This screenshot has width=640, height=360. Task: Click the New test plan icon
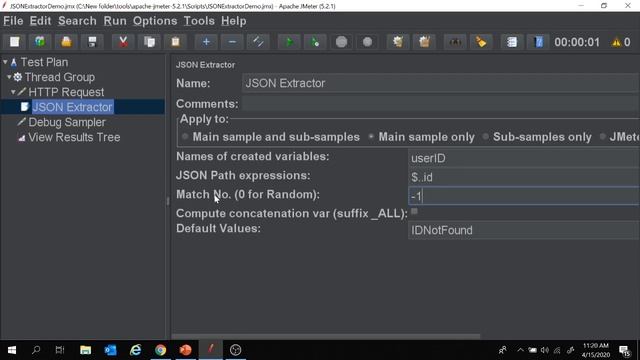[15, 42]
